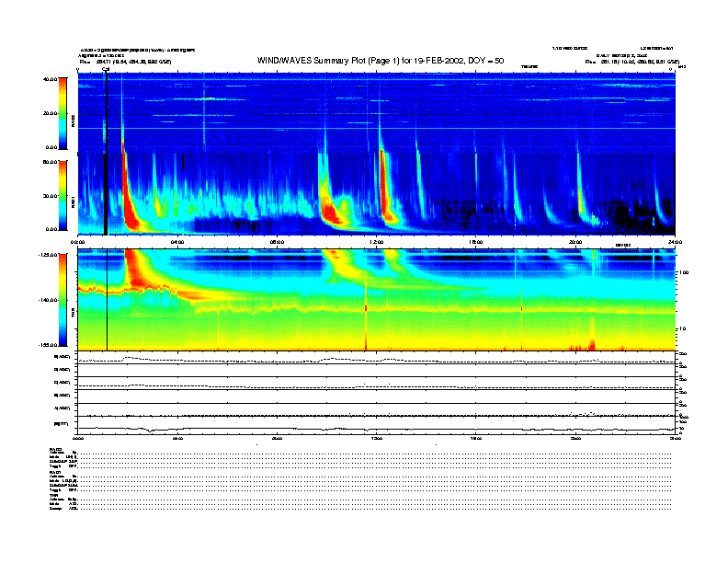This screenshot has width=728, height=563.
Task: Select the -125.00 label on TNR scale
Action: point(48,255)
